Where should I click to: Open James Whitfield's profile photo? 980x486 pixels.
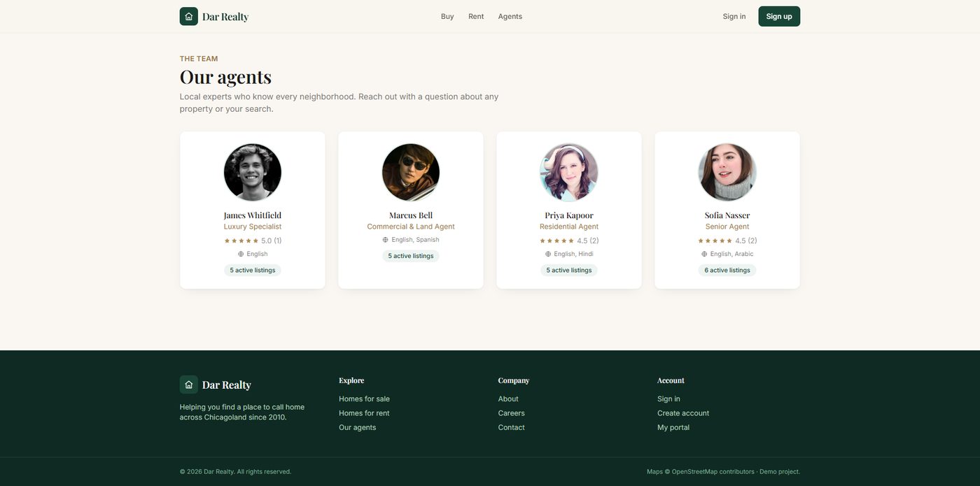coord(253,173)
